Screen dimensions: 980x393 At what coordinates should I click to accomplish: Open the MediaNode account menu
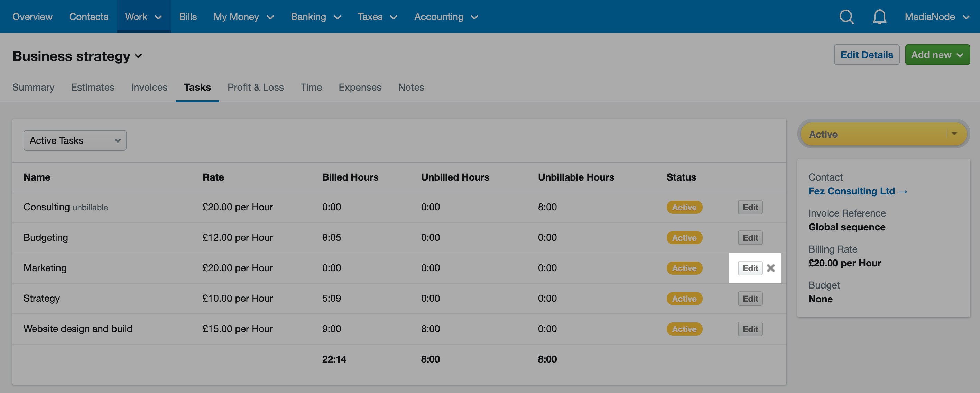[937, 17]
